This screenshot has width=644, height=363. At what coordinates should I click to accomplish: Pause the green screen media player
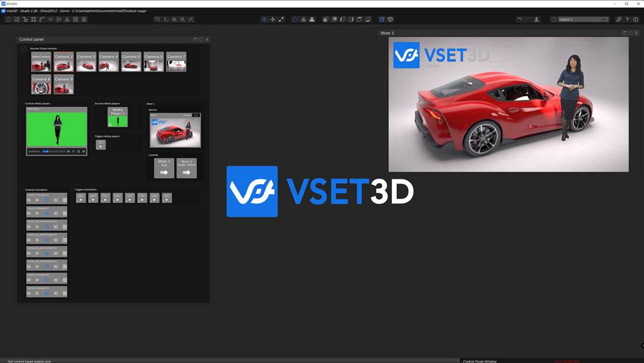point(79,151)
